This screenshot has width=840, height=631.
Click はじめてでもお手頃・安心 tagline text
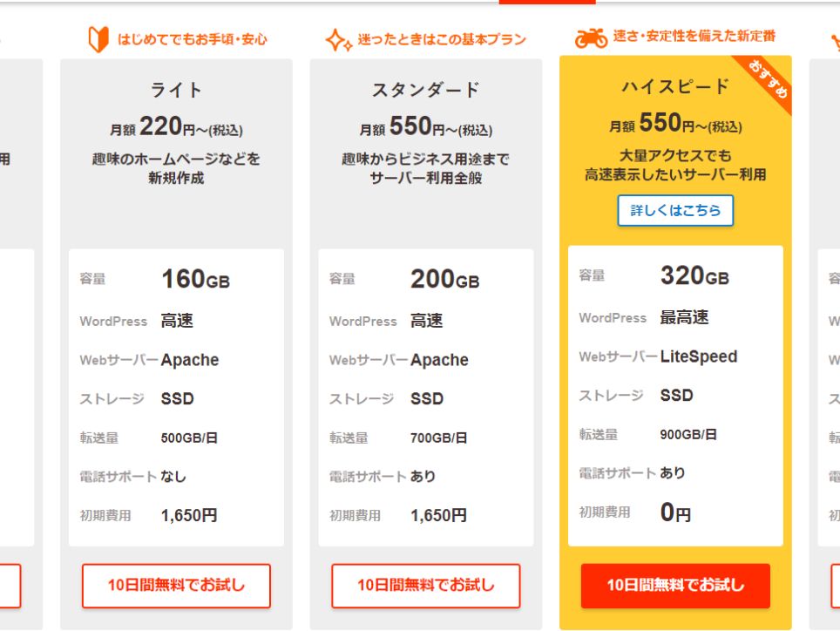click(x=193, y=39)
